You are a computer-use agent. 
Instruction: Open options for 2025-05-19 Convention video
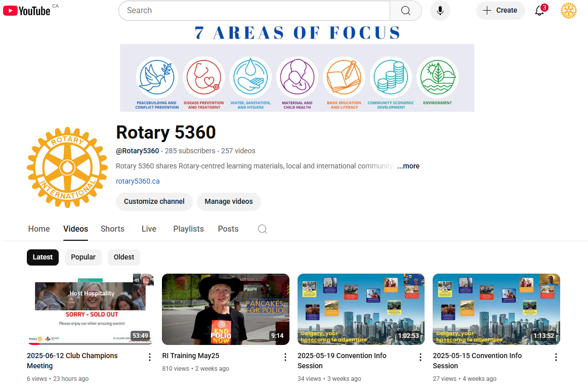click(x=421, y=357)
